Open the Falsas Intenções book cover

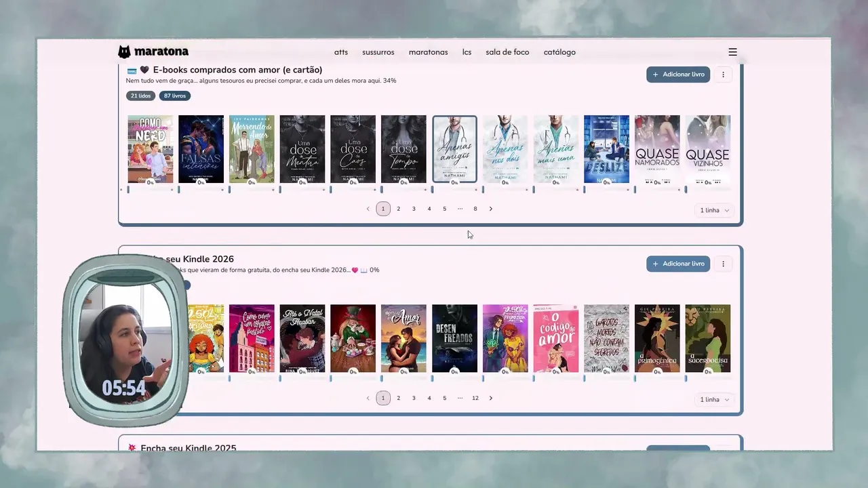201,149
